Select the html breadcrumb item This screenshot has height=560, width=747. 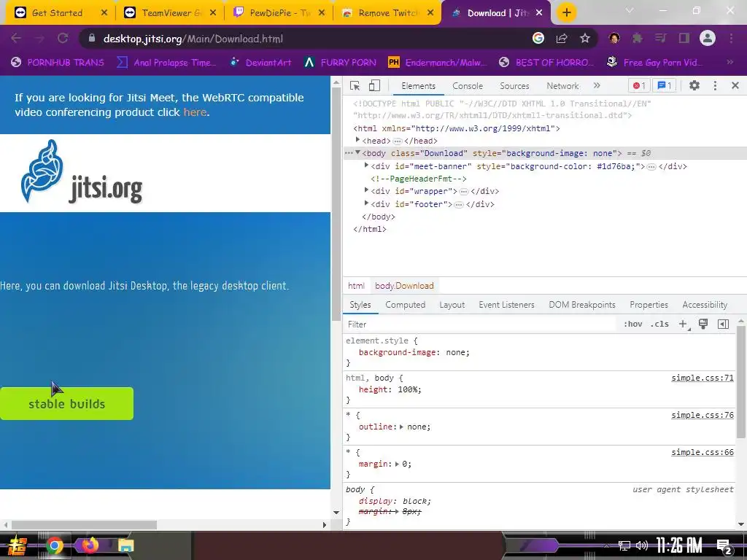click(x=356, y=286)
